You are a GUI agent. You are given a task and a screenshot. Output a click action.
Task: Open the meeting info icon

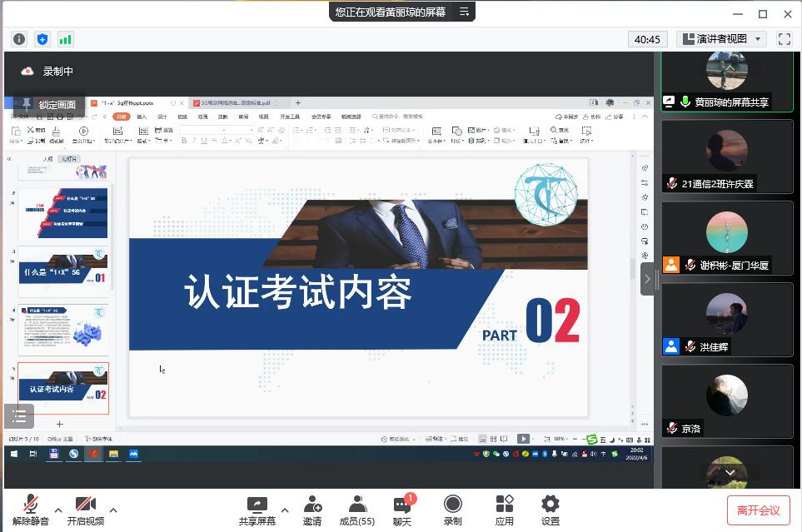click(19, 39)
